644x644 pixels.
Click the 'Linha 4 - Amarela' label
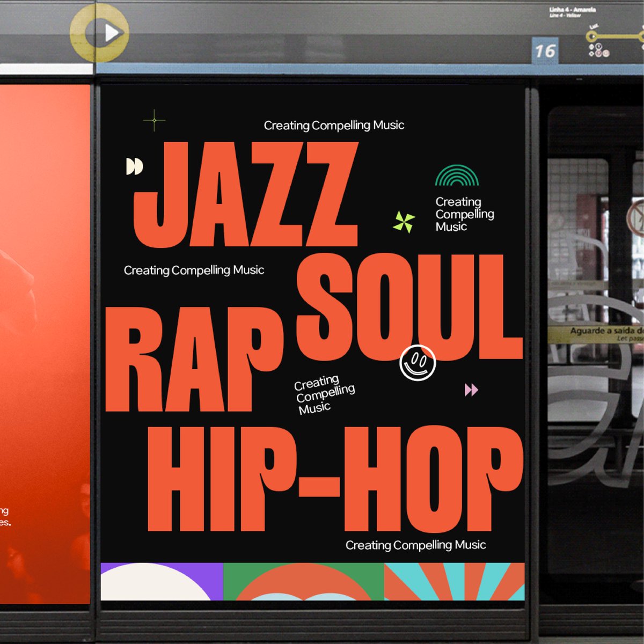tap(573, 10)
